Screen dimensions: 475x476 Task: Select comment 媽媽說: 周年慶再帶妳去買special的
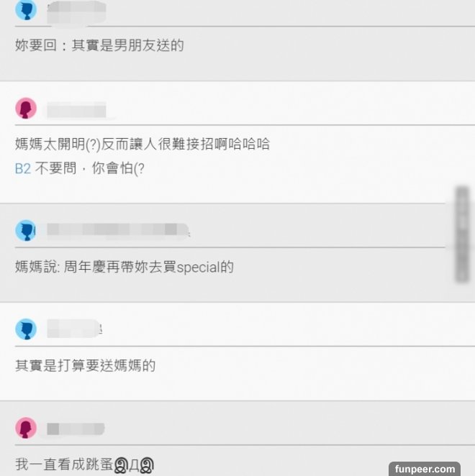(125, 267)
